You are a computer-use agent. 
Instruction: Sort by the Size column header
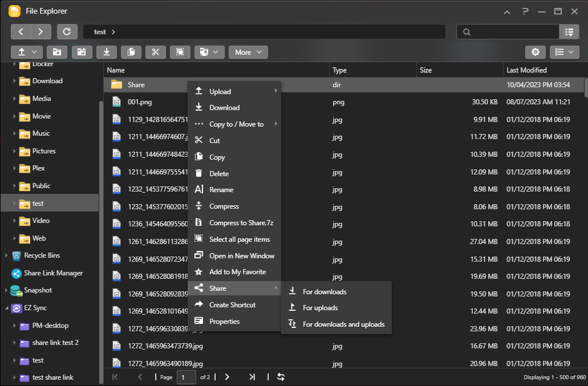point(460,70)
